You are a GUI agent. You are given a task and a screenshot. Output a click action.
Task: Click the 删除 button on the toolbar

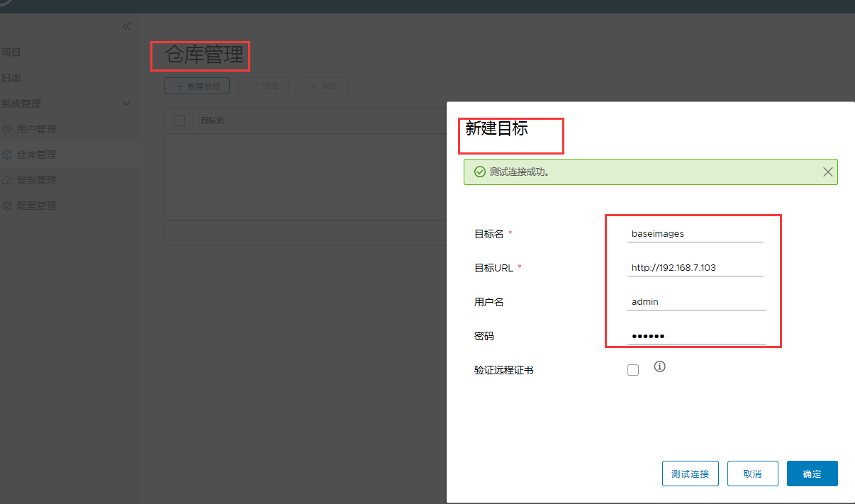[323, 86]
